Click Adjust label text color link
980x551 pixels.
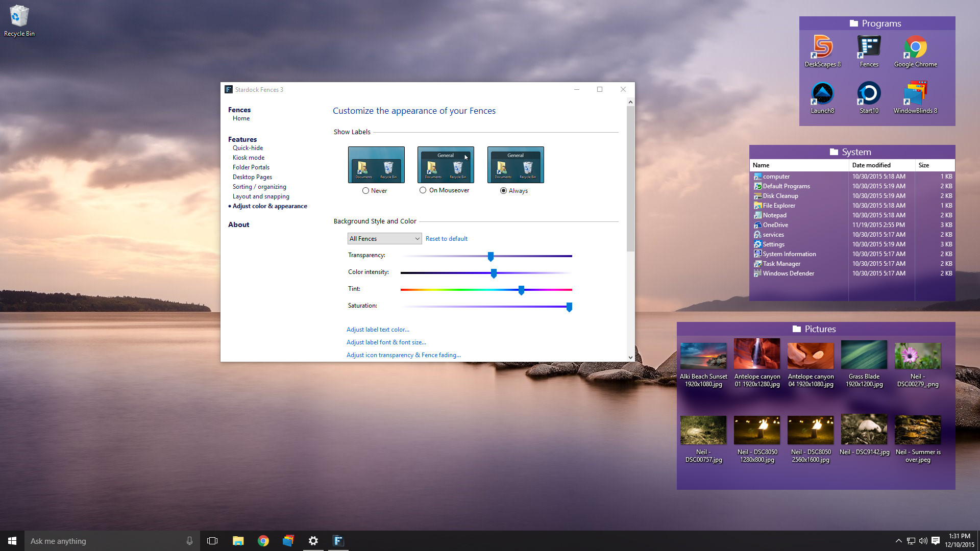coord(378,329)
